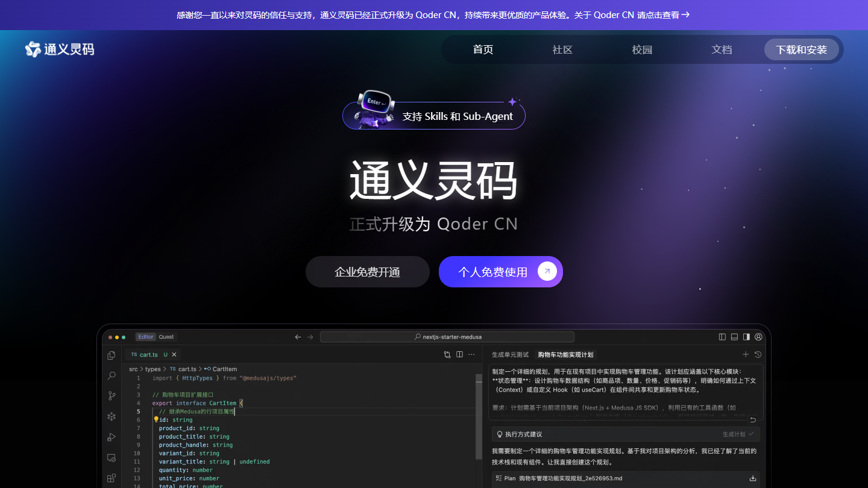Viewport: 868px width, 488px height.
Task: Click the 通义灵码 logo in the header
Action: click(60, 49)
